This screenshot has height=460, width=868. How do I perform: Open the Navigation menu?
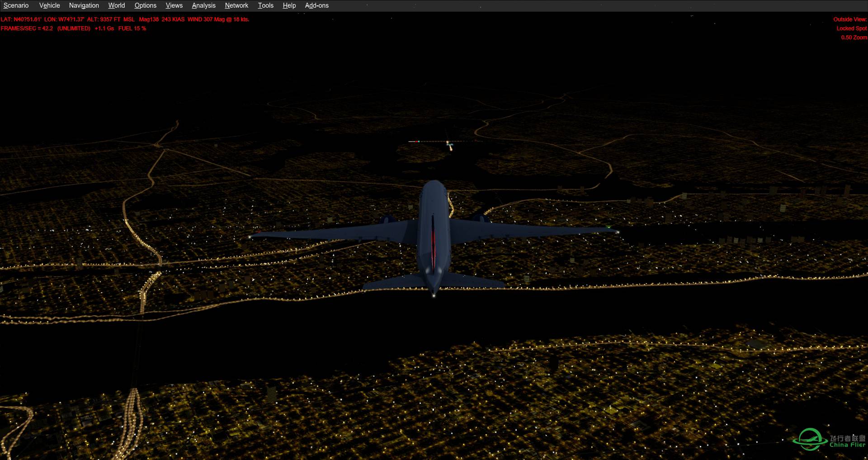coord(84,5)
